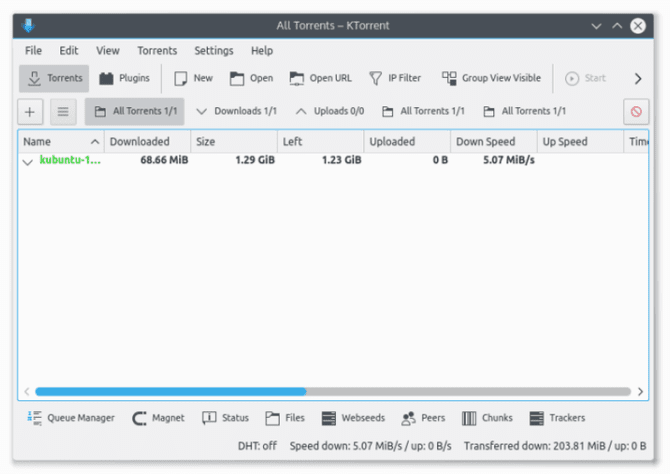670x474 pixels.
Task: Click the DHT: off status text
Action: [x=257, y=446]
